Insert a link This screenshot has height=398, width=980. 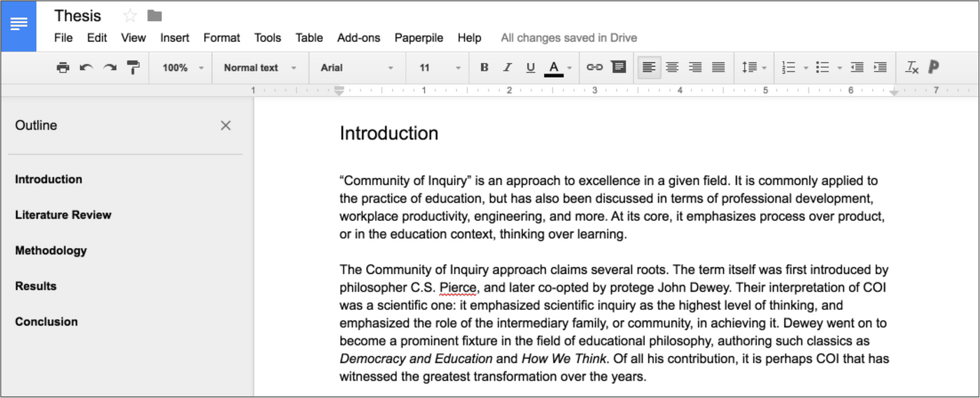(x=594, y=68)
